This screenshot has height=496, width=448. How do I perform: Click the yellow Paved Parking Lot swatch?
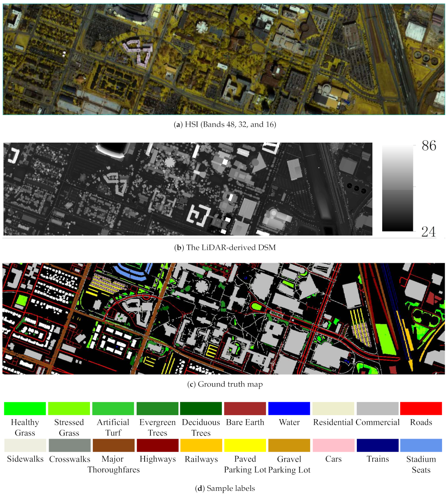pyautogui.click(x=245, y=445)
